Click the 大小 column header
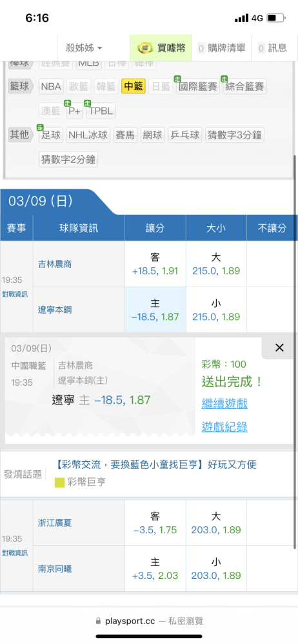This screenshot has width=298, height=644. (216, 228)
